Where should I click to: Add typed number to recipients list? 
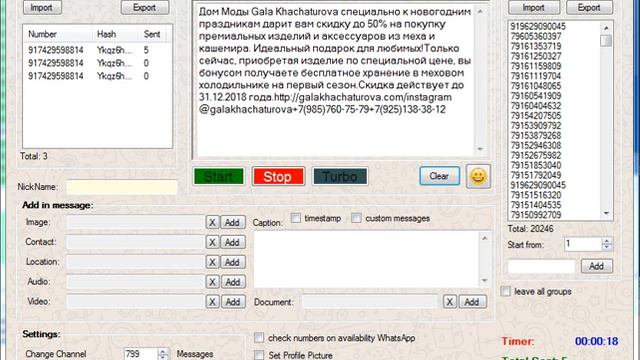tap(596, 266)
